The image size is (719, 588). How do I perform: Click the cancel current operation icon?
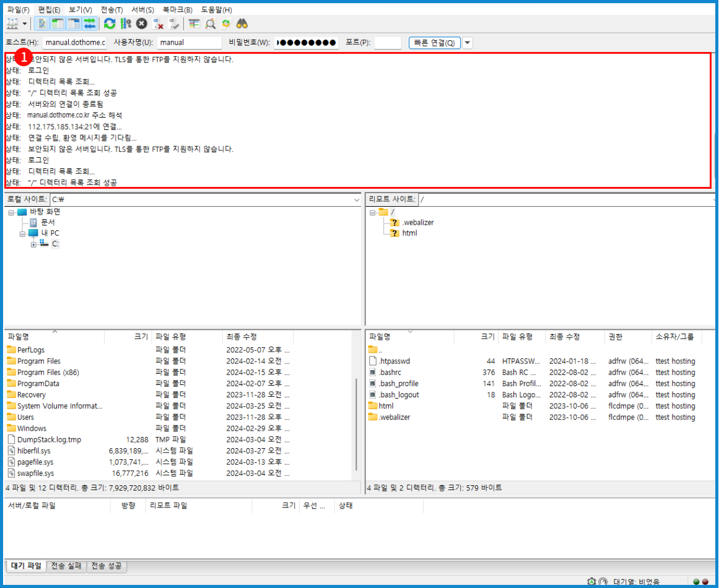142,24
